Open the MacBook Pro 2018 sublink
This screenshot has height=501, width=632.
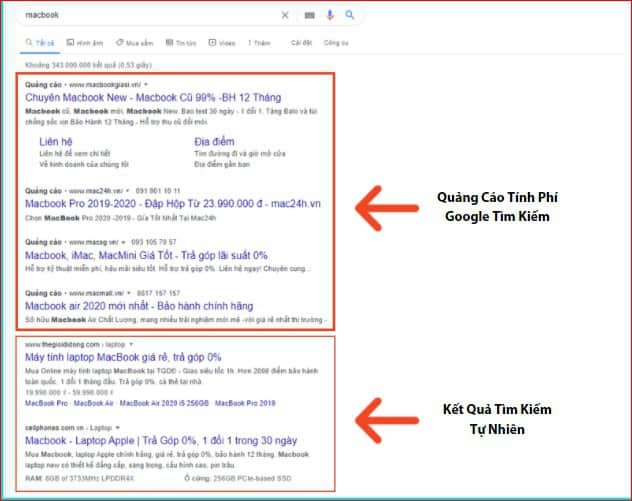(x=245, y=403)
